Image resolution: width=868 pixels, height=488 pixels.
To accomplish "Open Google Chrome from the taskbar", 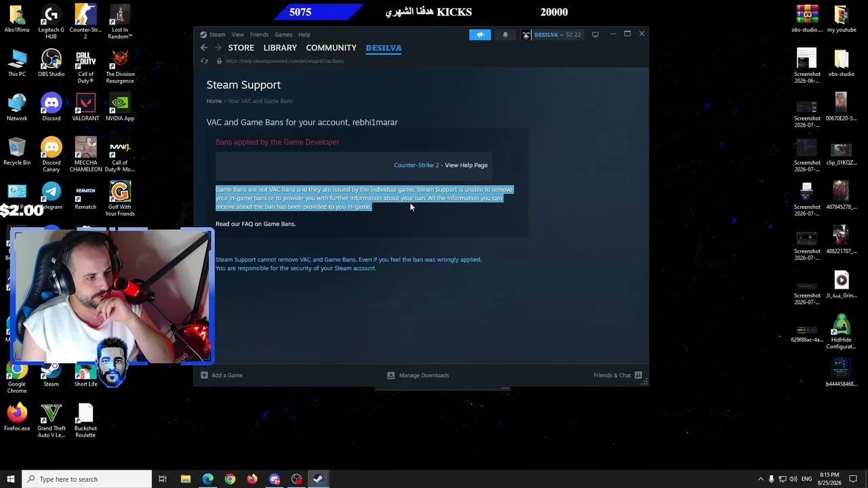I will point(230,479).
